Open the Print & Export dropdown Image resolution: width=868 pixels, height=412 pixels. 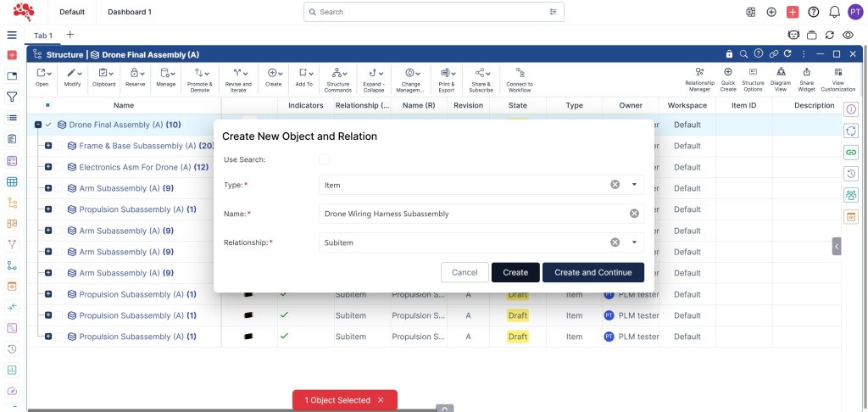coord(447,80)
